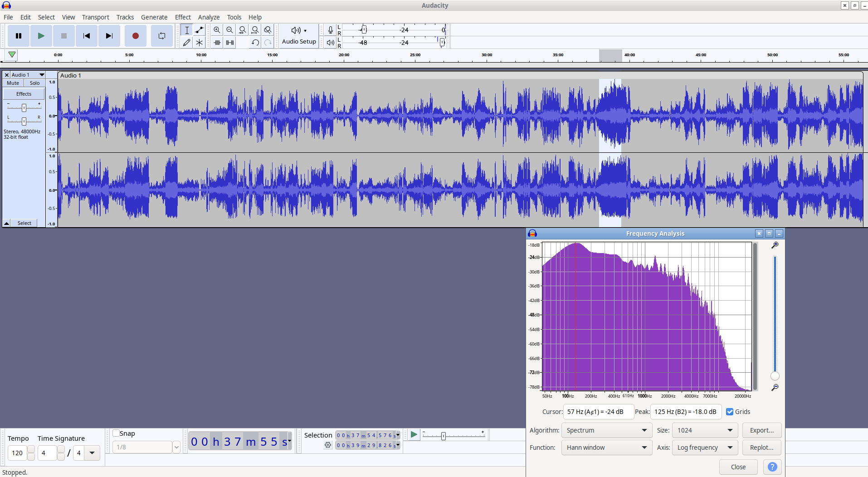868x477 pixels.
Task: Fit the selection to window width
Action: pyautogui.click(x=243, y=30)
